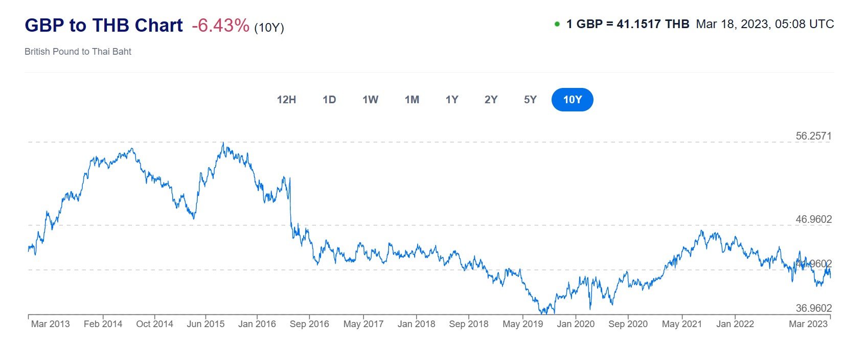Click the GBP to THB Chart title
Screen dimensions: 868x344
coord(104,26)
